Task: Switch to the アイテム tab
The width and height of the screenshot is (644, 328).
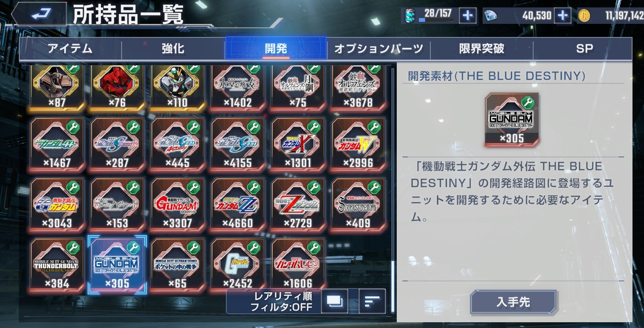Action: click(70, 49)
